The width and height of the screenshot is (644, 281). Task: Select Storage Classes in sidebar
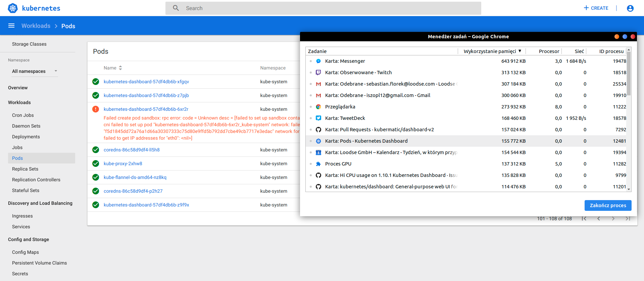pos(29,44)
